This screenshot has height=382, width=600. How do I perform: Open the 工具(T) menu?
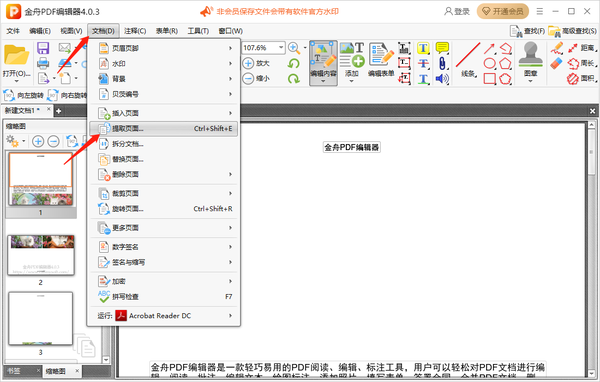[x=198, y=31]
